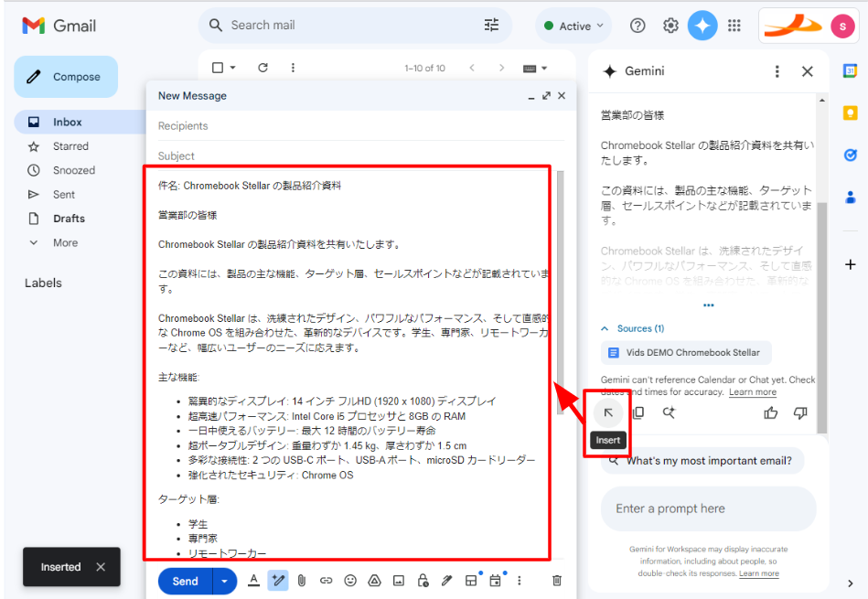
Task: Click the Learn more link about accuracy
Action: pos(753,392)
